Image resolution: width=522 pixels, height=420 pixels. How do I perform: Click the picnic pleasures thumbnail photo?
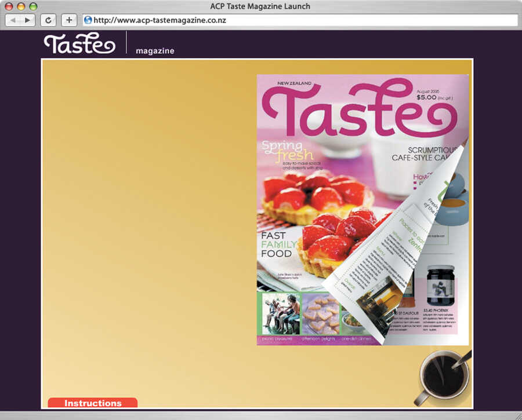(x=281, y=314)
